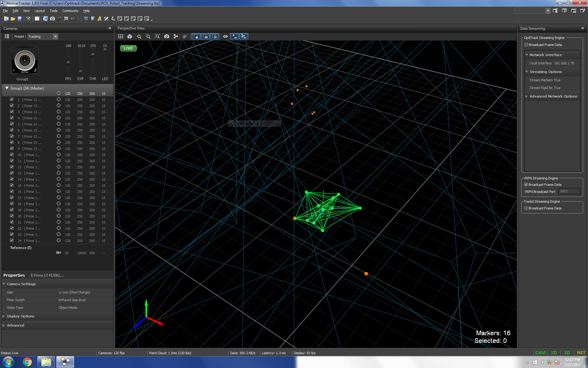The height and width of the screenshot is (368, 588).
Task: Click the VRPN Broadcast Port field
Action: pyautogui.click(x=569, y=191)
